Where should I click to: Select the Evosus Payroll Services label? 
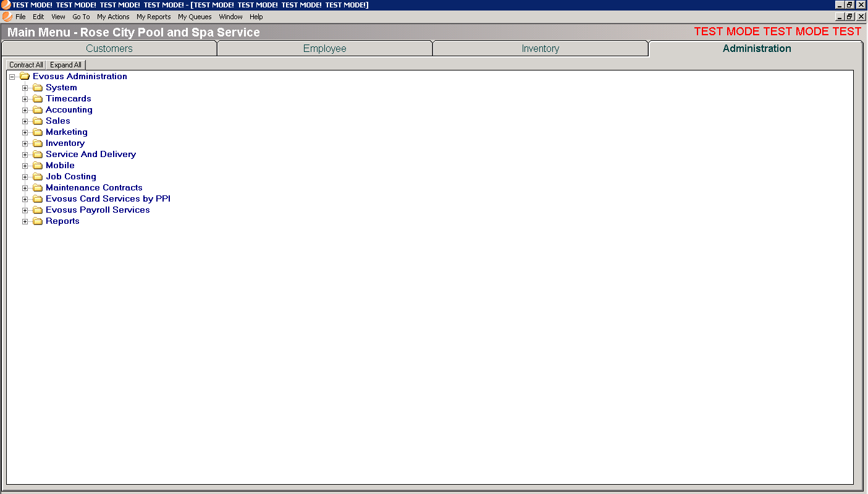click(98, 210)
